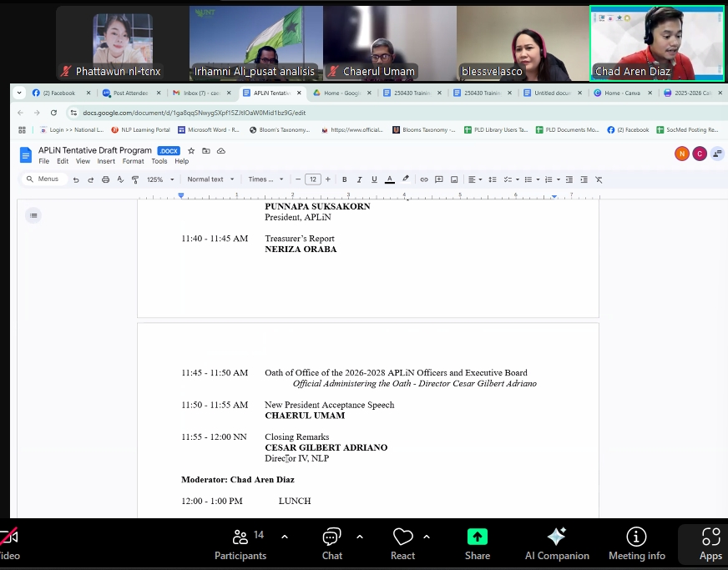
Task: Click the Insert link icon
Action: pos(424,179)
